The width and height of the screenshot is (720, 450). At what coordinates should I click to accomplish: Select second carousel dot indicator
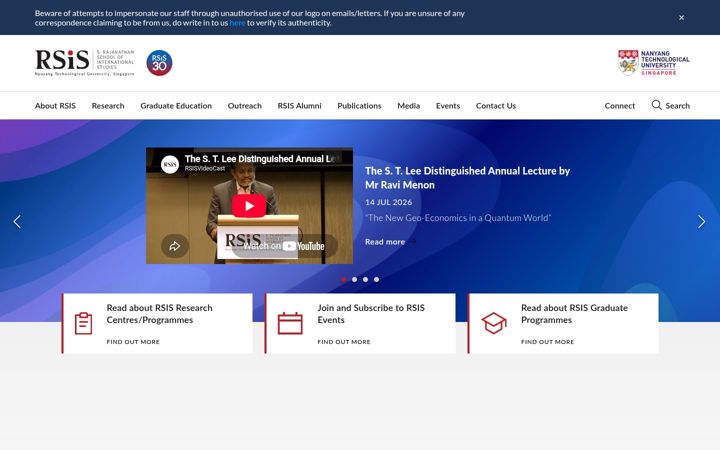pos(354,279)
